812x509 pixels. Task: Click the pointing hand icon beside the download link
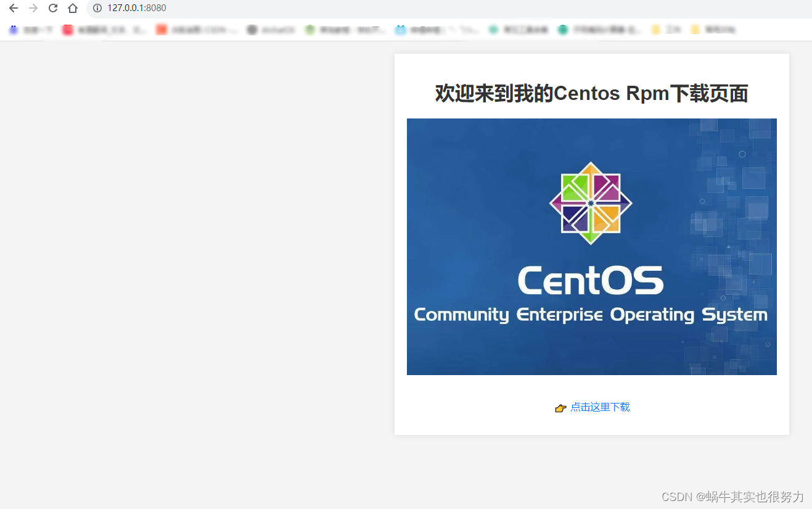[560, 408]
